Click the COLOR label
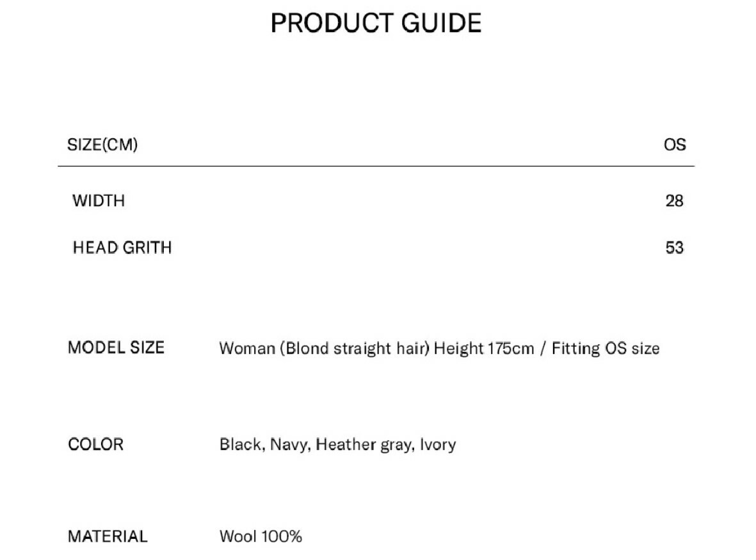 (95, 444)
